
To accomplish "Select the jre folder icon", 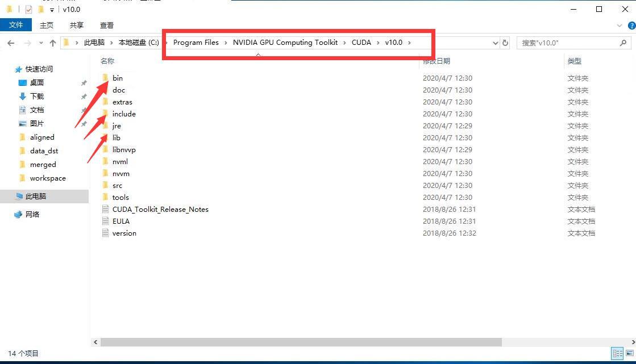I will pyautogui.click(x=106, y=125).
